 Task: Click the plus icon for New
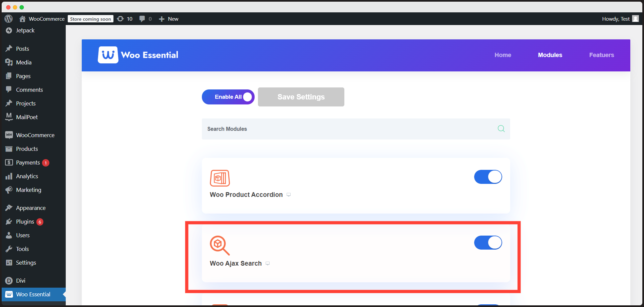[x=162, y=19]
